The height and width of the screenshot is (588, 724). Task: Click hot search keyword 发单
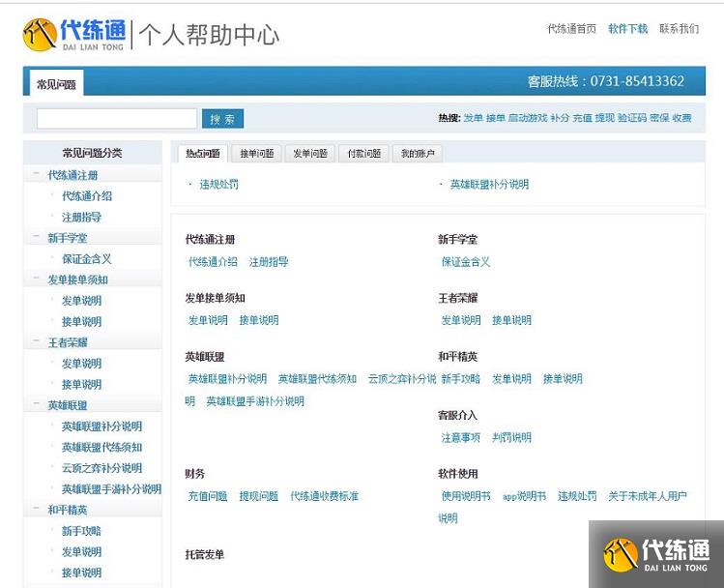point(474,118)
